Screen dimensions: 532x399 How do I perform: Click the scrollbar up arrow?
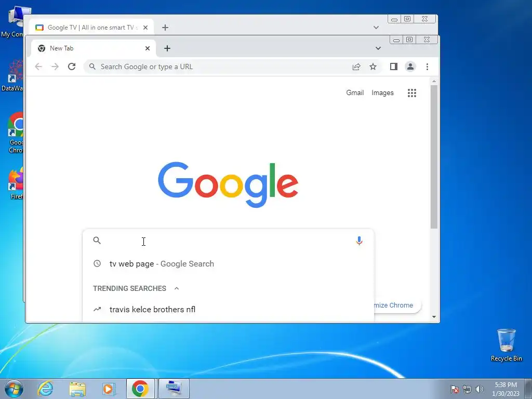point(434,82)
